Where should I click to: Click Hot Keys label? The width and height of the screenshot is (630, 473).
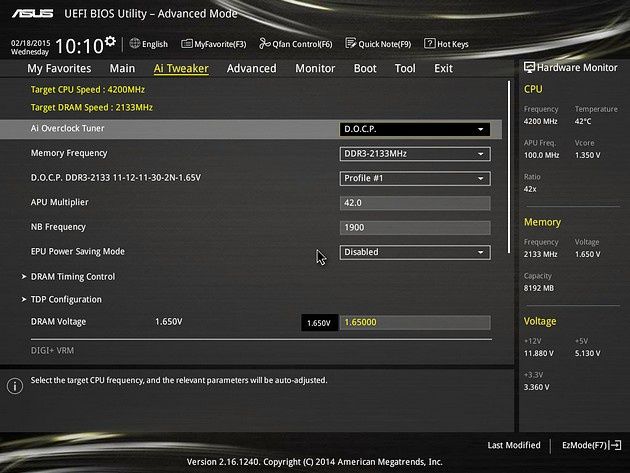[453, 44]
